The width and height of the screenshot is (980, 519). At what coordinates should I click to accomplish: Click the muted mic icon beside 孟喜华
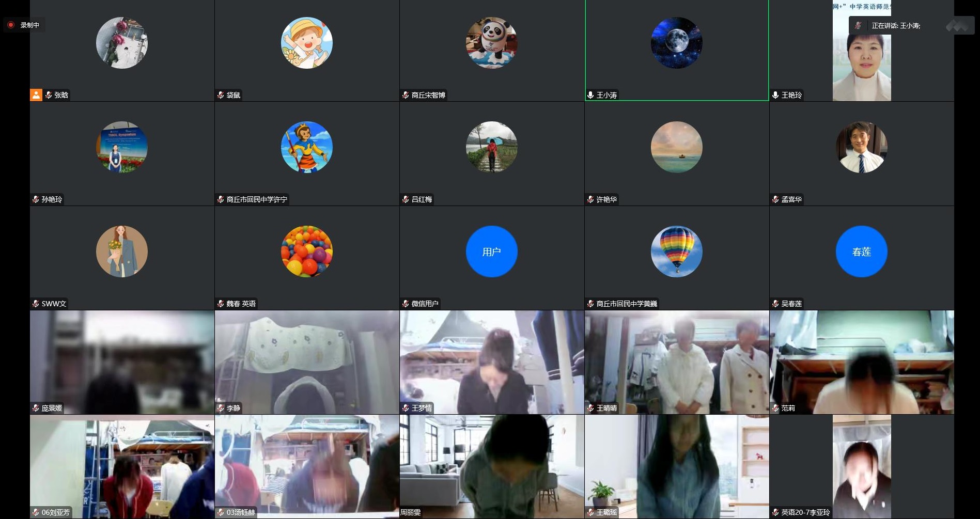775,199
